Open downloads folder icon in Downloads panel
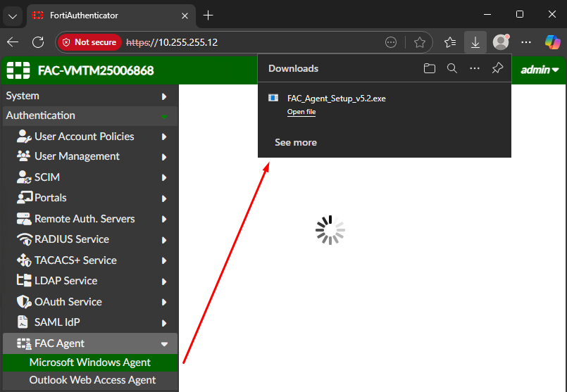 pyautogui.click(x=429, y=68)
